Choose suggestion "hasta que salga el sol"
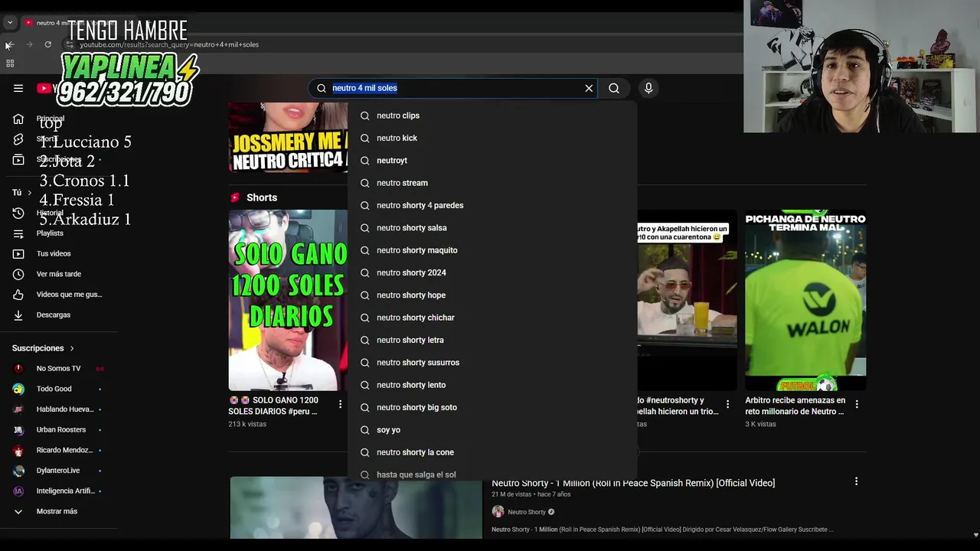The image size is (980, 551). point(492,473)
